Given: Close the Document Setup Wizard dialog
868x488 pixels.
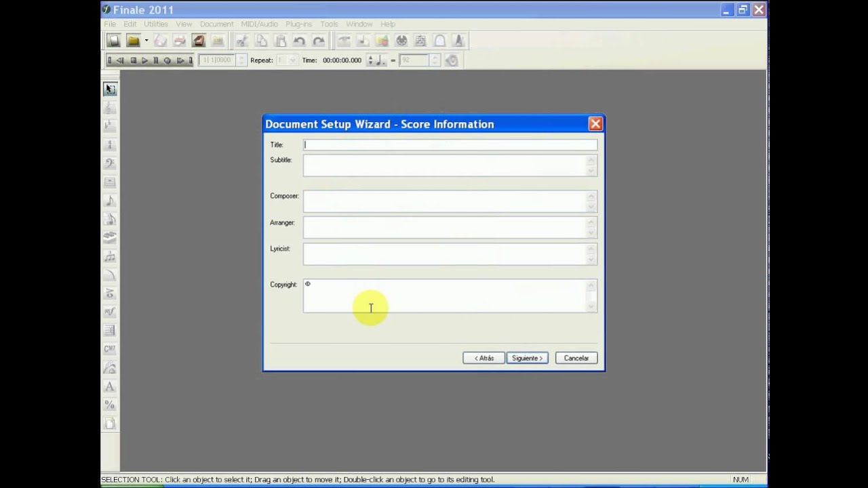Looking at the screenshot, I should pos(595,124).
